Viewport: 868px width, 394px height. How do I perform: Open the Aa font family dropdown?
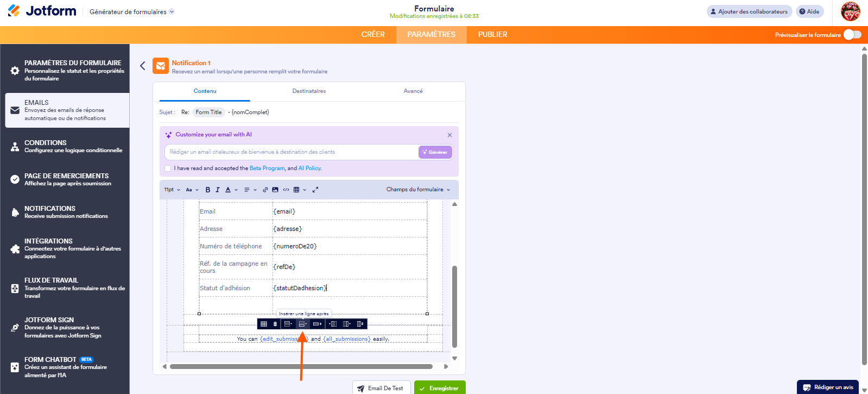192,190
